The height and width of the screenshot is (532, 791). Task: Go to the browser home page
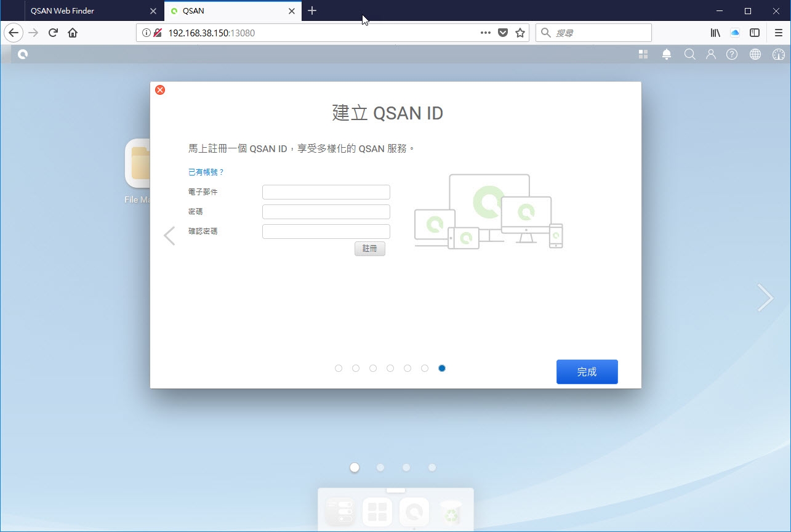73,33
